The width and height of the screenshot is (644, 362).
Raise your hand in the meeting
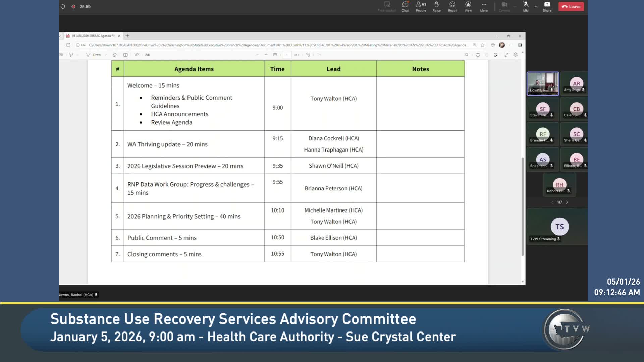tap(436, 6)
